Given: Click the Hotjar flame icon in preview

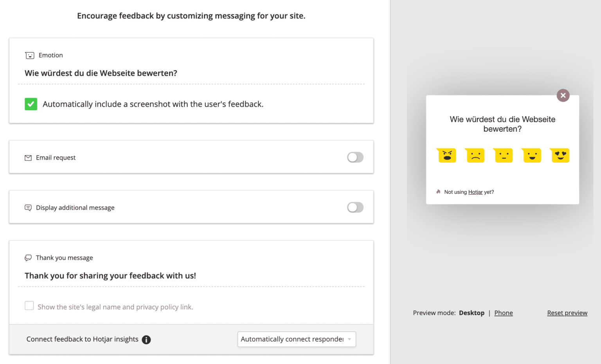Looking at the screenshot, I should click(438, 192).
